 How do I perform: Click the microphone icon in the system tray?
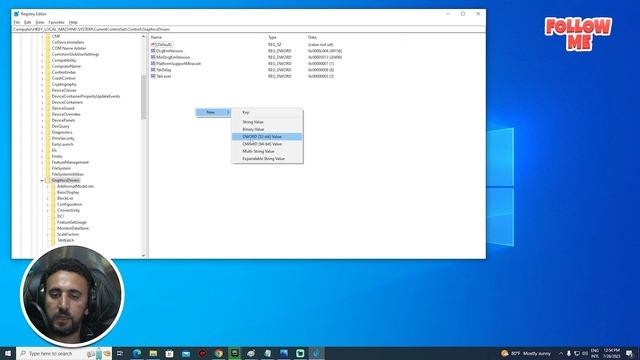tap(569, 353)
